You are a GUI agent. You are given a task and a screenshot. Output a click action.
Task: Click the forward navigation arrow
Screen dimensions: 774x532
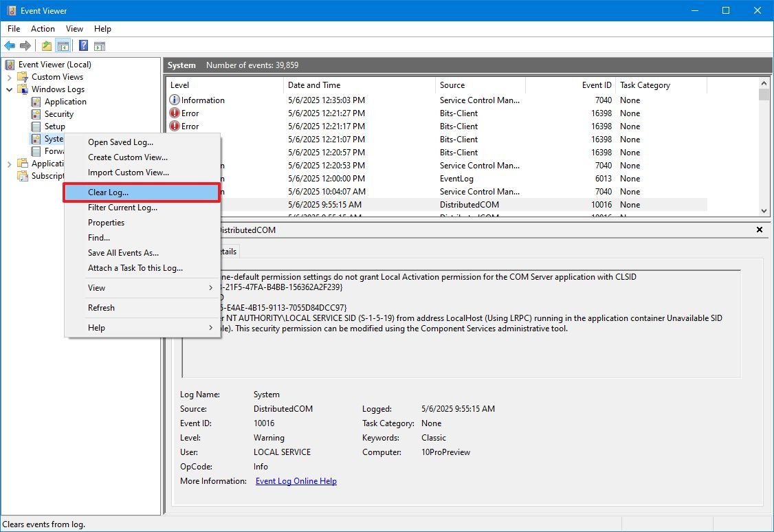(26, 45)
